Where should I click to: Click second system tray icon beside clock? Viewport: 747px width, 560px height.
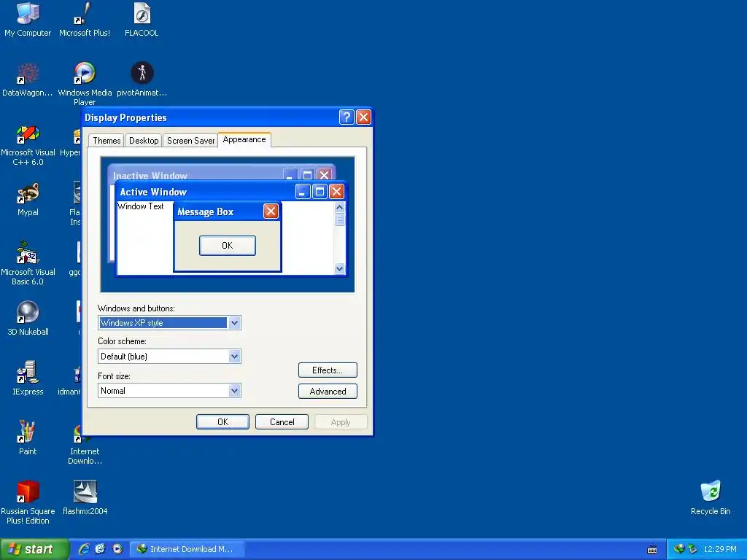[x=692, y=549]
